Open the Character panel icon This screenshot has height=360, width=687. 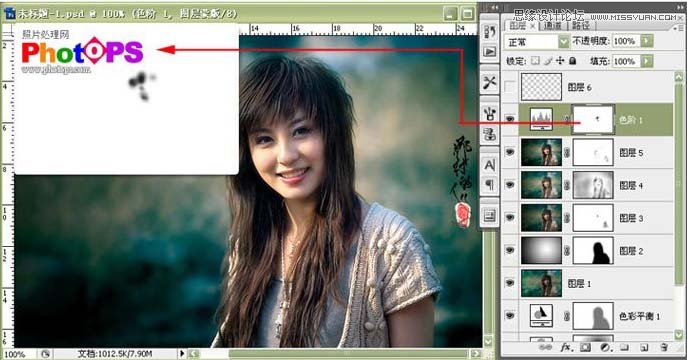click(489, 165)
